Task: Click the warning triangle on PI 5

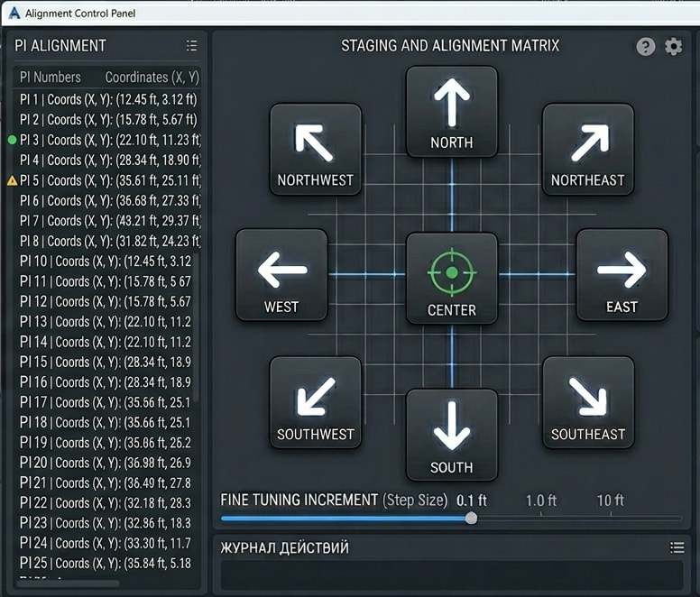Action: [x=13, y=180]
